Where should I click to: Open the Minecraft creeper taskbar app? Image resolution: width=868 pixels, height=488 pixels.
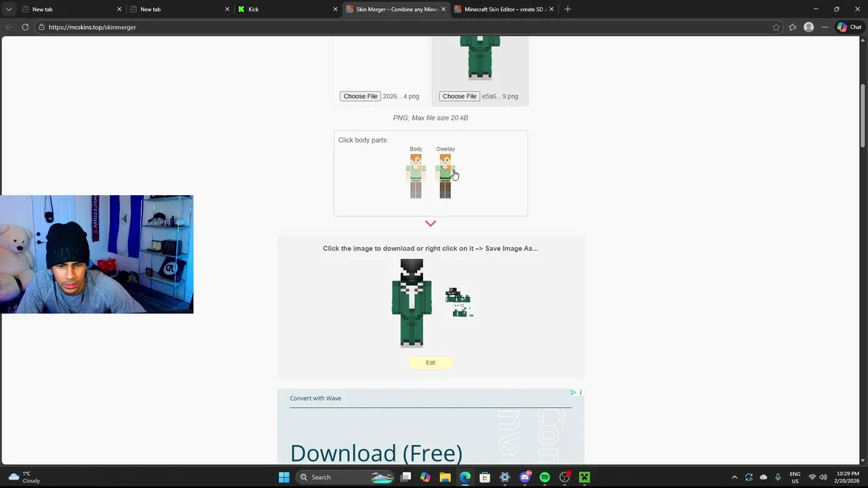pyautogui.click(x=585, y=477)
